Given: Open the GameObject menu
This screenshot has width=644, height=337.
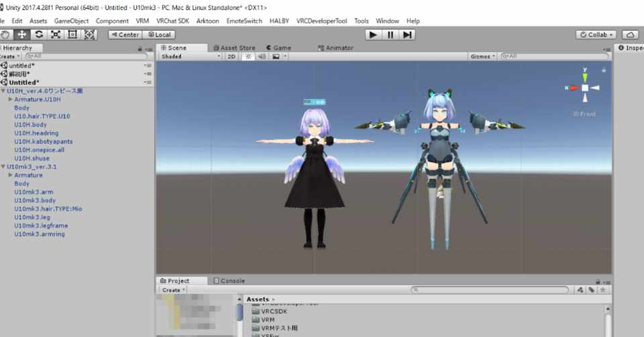Looking at the screenshot, I should (72, 21).
